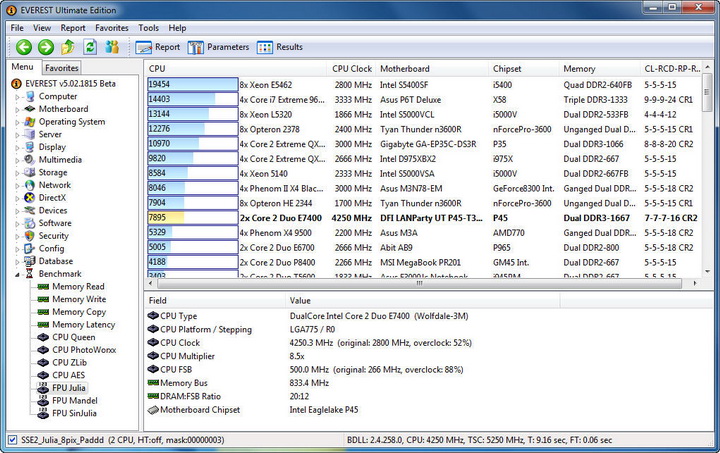This screenshot has width=720, height=453.
Task: Select the Memory Latency benchmark
Action: pyautogui.click(x=84, y=324)
